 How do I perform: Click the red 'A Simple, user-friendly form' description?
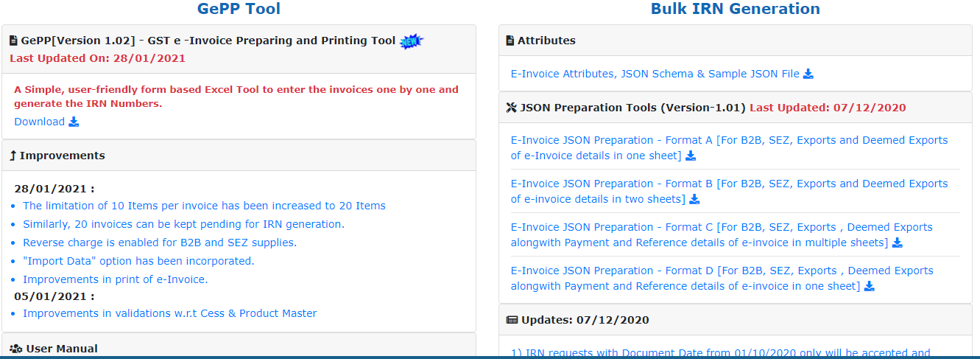(236, 97)
